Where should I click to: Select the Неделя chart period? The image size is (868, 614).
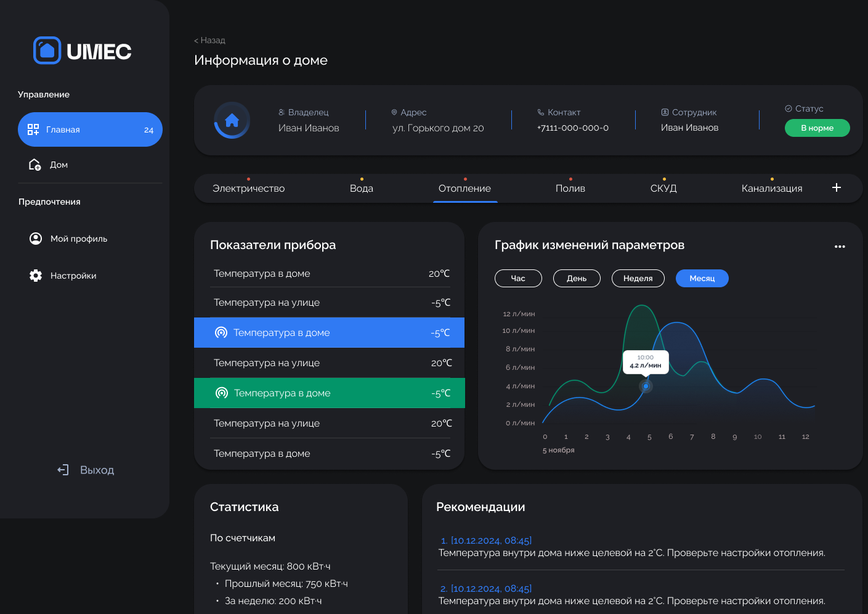click(638, 279)
